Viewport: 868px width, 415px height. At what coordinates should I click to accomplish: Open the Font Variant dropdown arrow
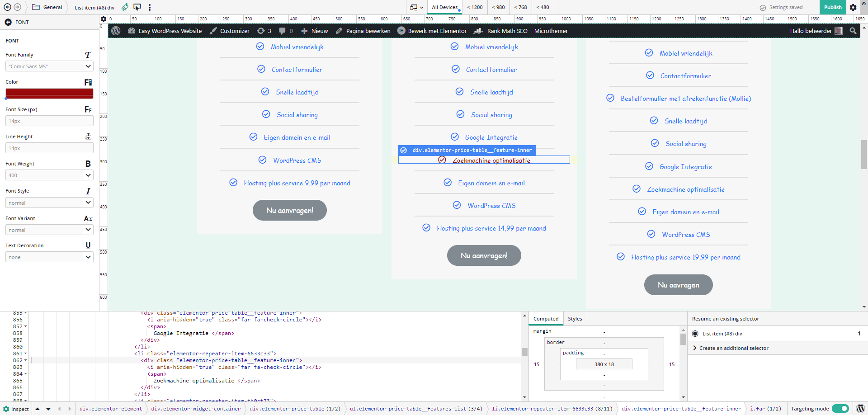[x=88, y=230]
